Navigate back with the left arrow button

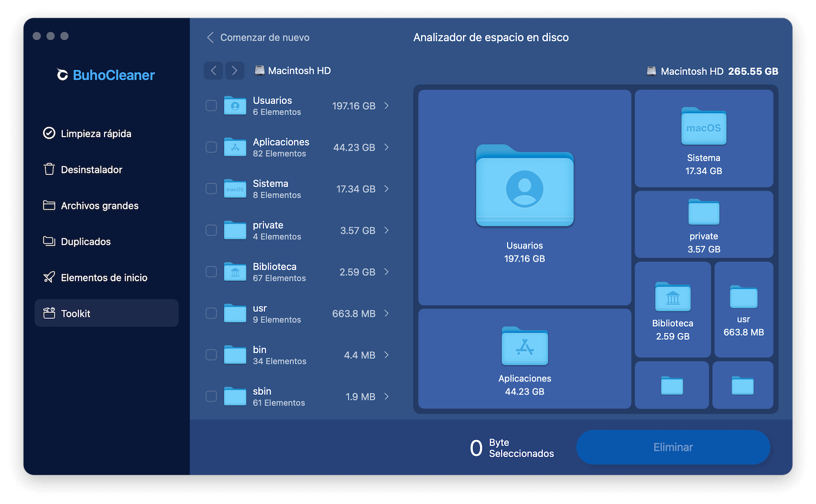(x=214, y=70)
